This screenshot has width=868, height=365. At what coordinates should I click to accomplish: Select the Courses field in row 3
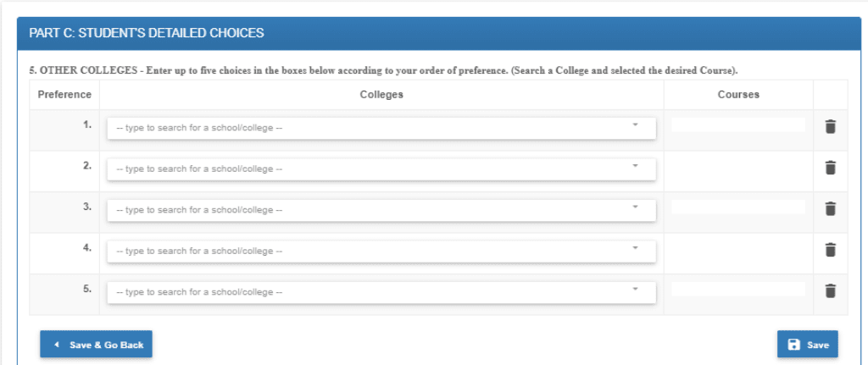[x=738, y=207]
